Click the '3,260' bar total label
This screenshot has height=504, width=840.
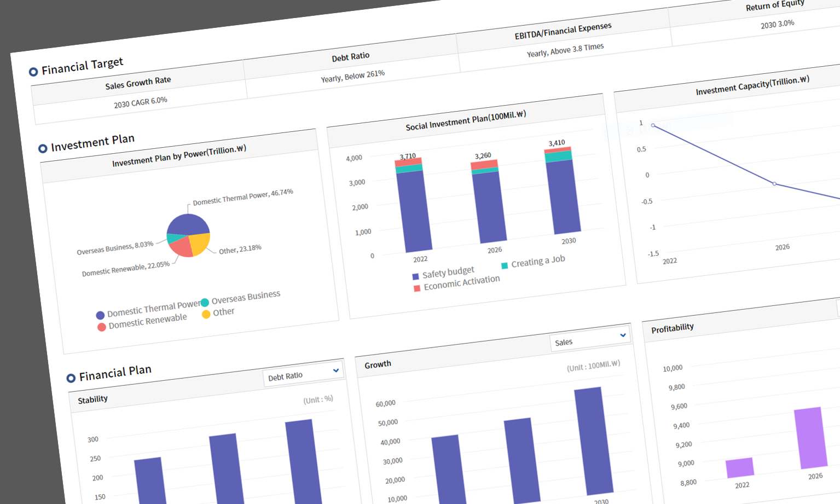tap(483, 156)
